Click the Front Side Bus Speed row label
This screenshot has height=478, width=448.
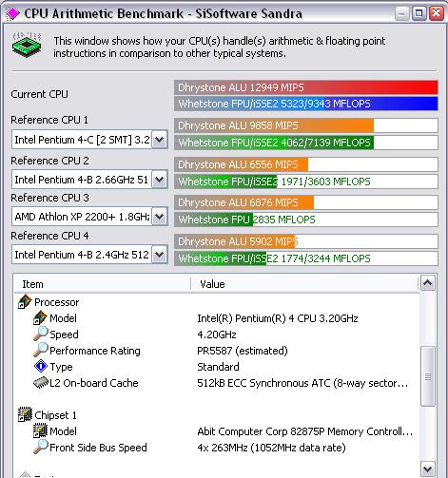(x=98, y=448)
